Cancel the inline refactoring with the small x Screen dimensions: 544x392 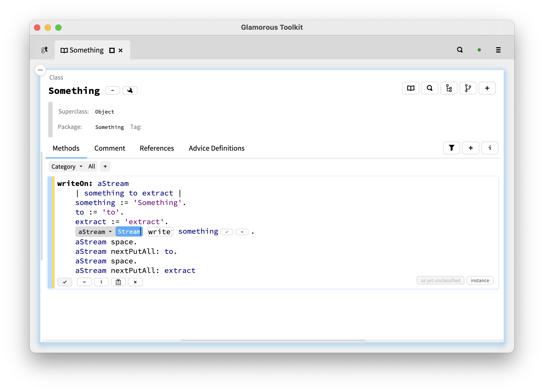242,232
